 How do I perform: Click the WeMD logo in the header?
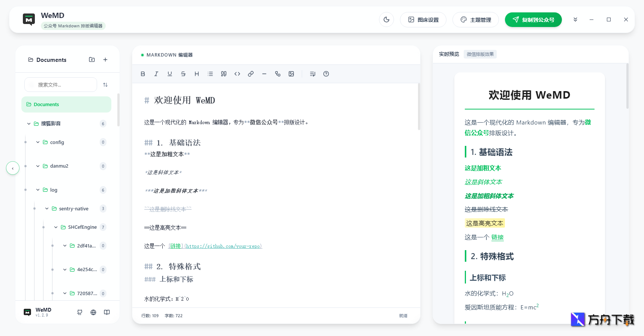29,19
